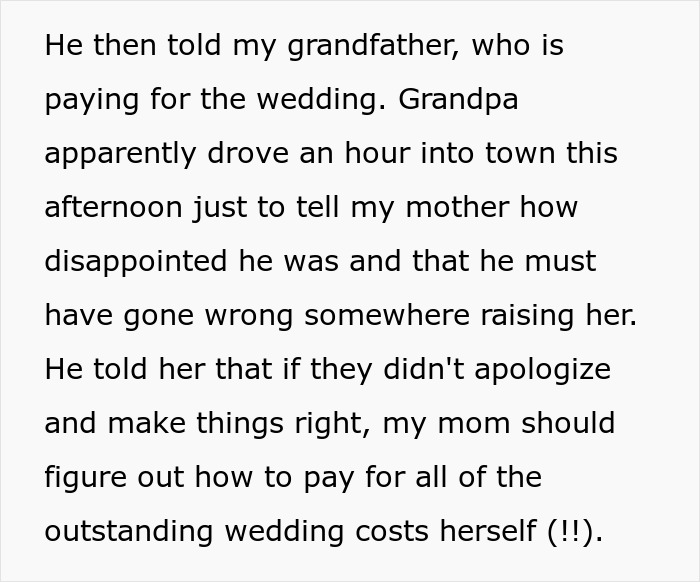Click the word "hour" in "an hour"
Viewport: 700px width, 582px height.
377,153
